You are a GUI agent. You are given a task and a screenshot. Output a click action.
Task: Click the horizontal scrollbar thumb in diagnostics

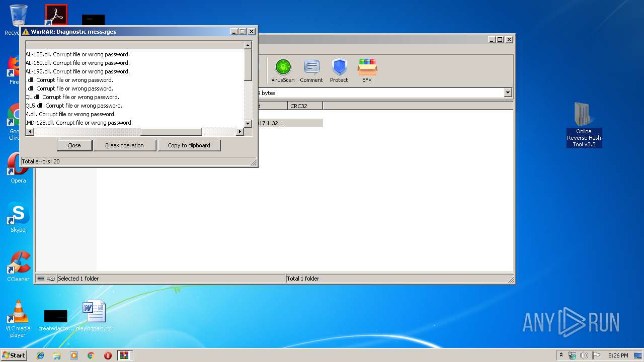click(x=171, y=132)
